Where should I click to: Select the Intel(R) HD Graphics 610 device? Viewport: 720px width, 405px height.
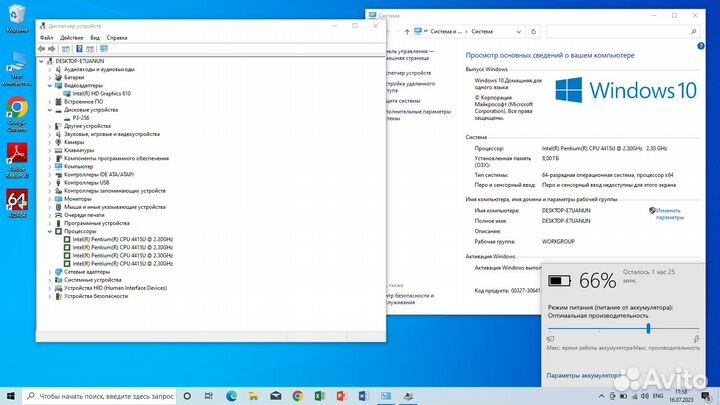tap(101, 93)
